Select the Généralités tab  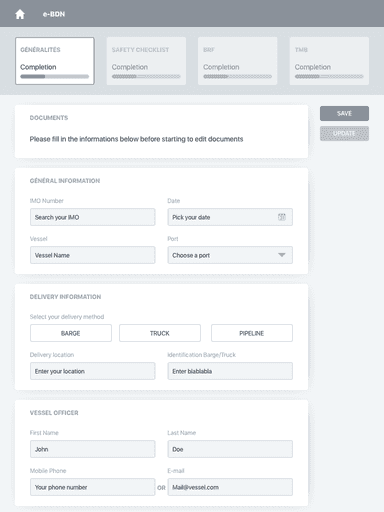pyautogui.click(x=55, y=61)
